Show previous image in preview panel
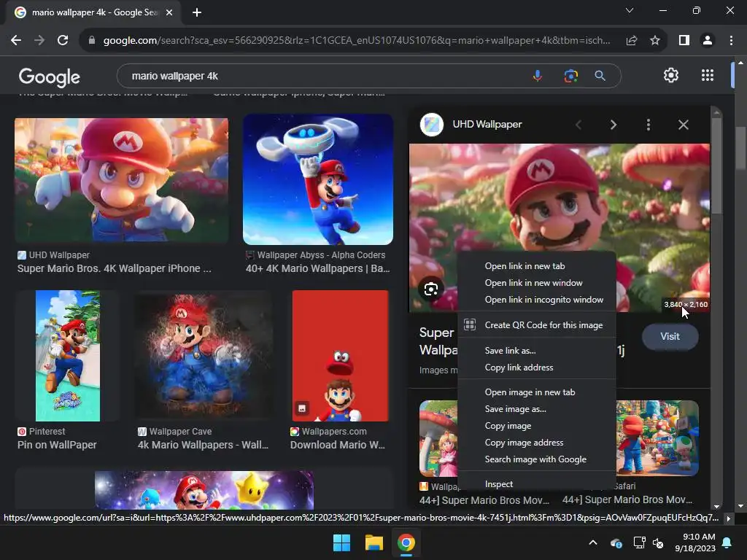Screen dimensions: 747x560 578,125
